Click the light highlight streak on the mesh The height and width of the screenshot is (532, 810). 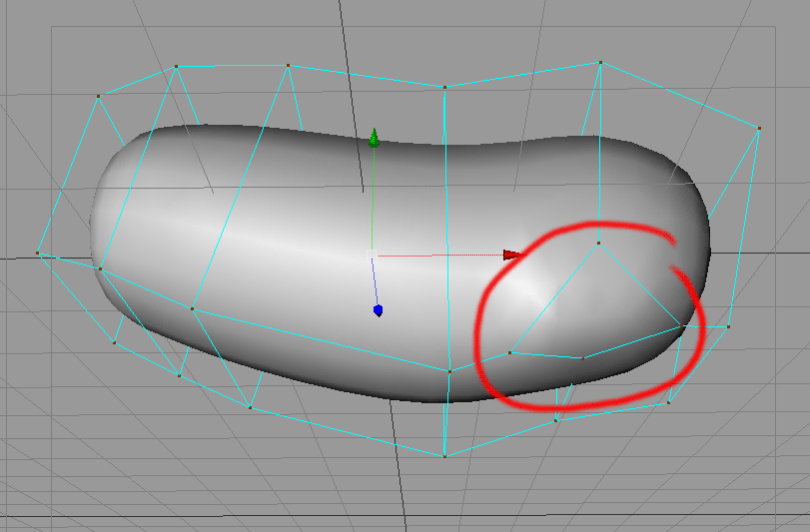click(x=250, y=240)
